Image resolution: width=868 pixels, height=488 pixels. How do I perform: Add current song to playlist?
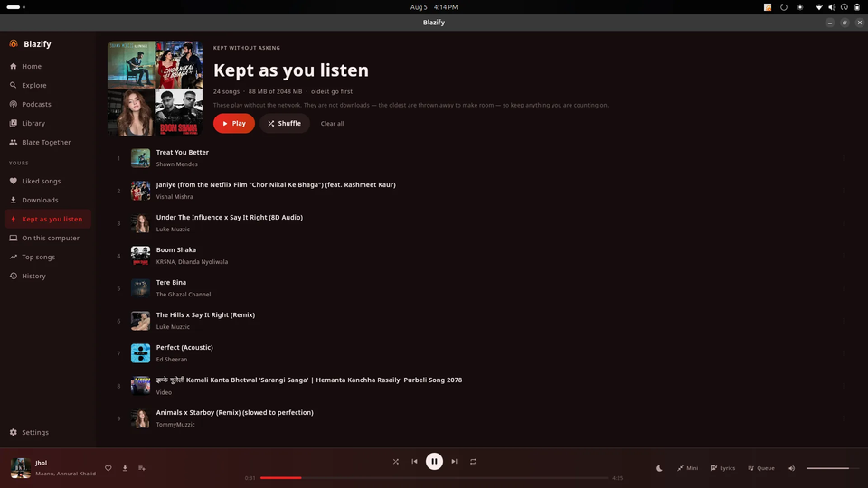click(142, 468)
